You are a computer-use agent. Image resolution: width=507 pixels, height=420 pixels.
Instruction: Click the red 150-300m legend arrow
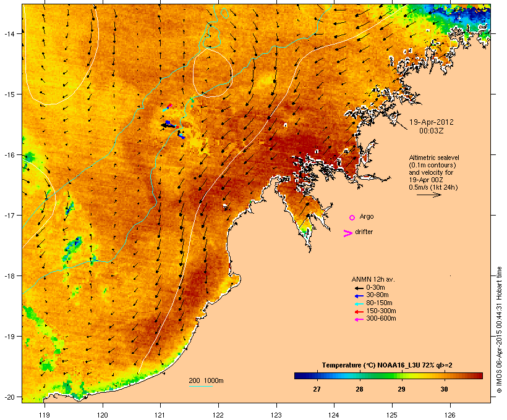359,311
